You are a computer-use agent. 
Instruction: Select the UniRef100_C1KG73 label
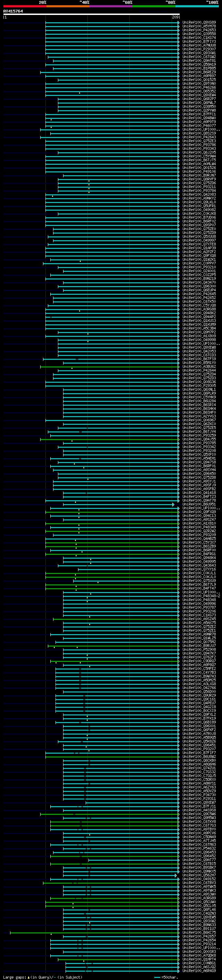click(199, 615)
